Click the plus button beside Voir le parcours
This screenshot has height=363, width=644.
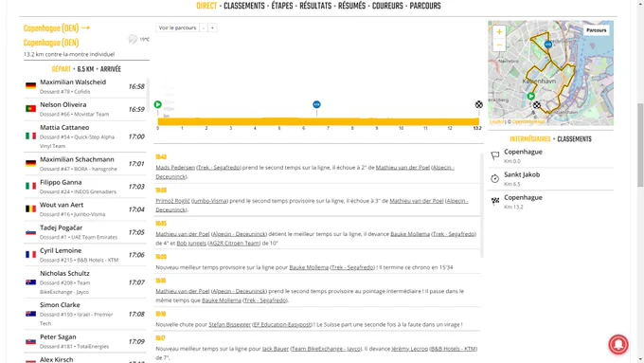pos(212,27)
